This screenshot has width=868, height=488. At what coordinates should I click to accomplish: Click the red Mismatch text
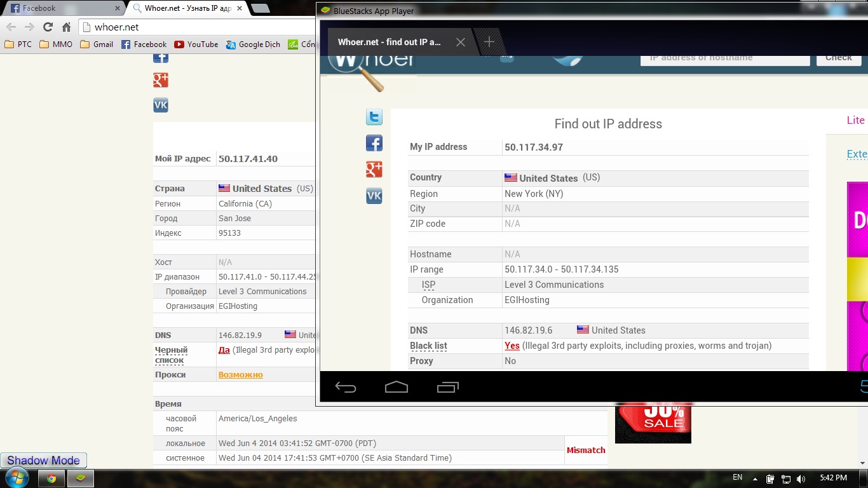click(586, 451)
